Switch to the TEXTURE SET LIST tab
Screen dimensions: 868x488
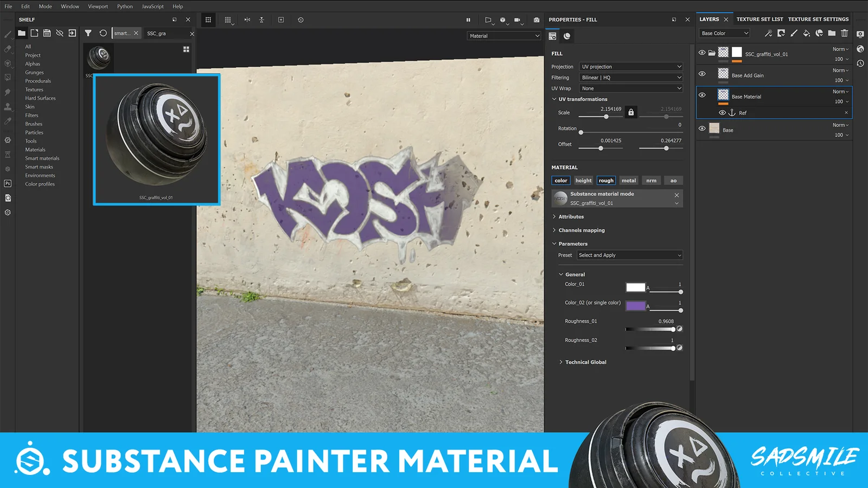click(760, 19)
